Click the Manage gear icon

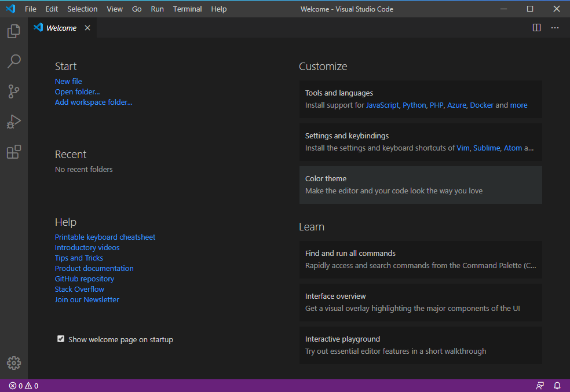point(14,363)
